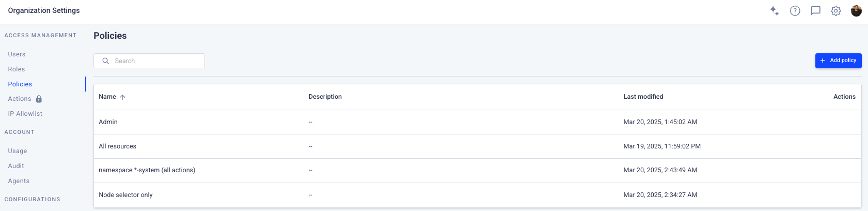
Task: Open the AI sparkle assistant icon
Action: tap(774, 10)
